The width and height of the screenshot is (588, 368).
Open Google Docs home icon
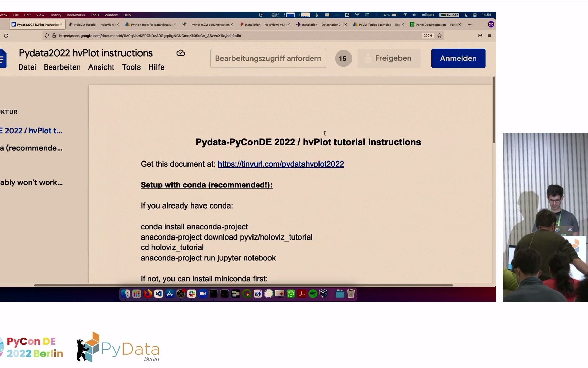click(3, 59)
